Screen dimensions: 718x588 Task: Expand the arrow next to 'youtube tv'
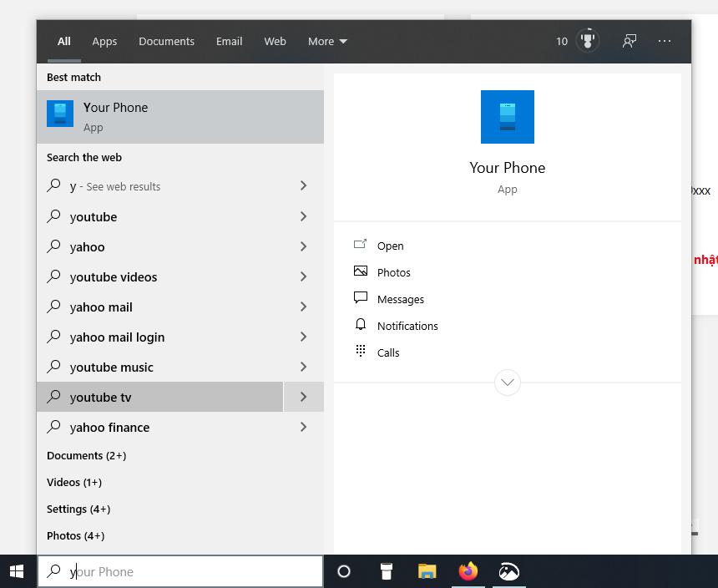[303, 397]
